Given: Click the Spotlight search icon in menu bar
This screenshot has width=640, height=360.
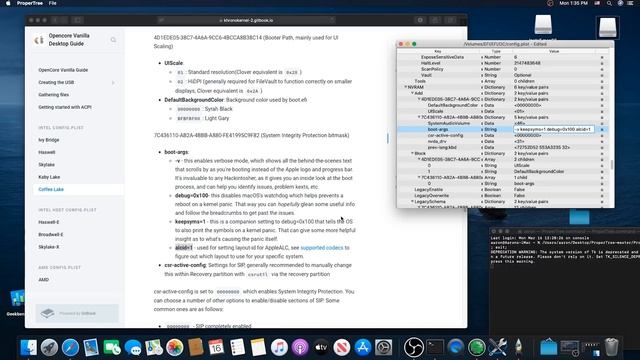Looking at the screenshot, I should 609,3.
